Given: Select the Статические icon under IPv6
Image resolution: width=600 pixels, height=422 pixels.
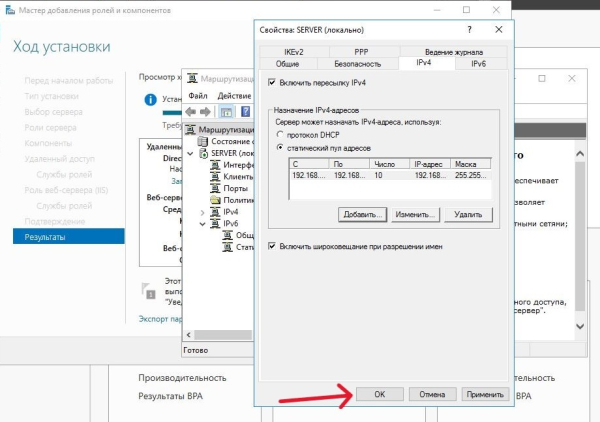Looking at the screenshot, I should [228, 247].
